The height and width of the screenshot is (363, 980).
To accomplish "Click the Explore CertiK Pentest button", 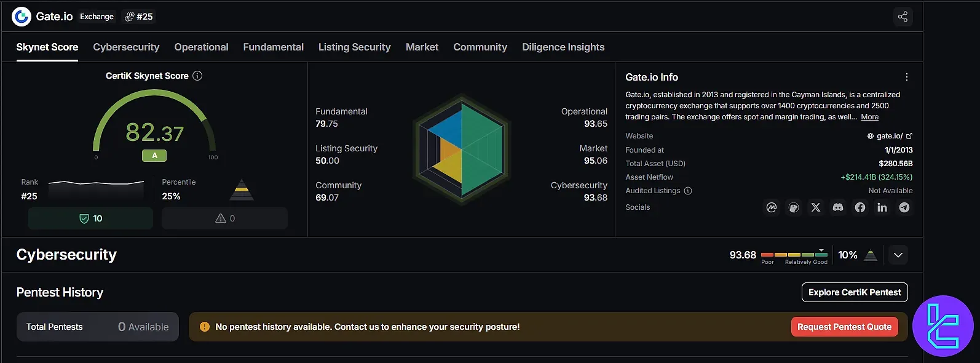I will (855, 292).
